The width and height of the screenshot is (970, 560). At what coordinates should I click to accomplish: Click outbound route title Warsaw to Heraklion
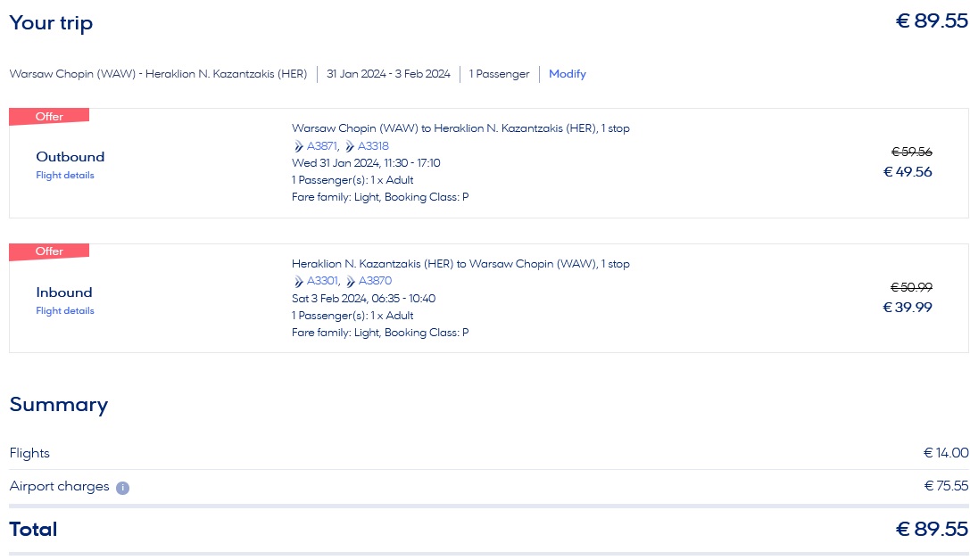pos(460,128)
